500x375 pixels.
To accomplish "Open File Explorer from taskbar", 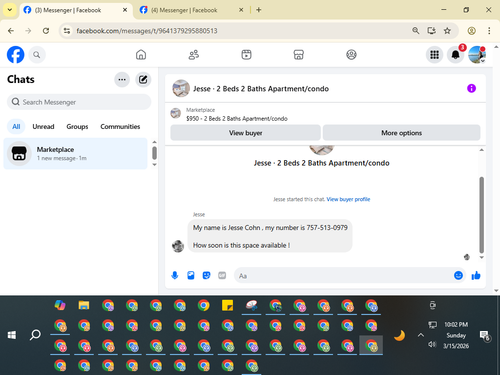I will (84, 305).
